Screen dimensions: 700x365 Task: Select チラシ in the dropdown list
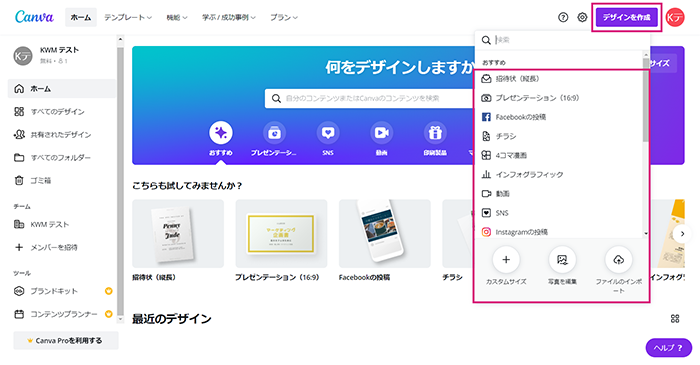point(559,136)
